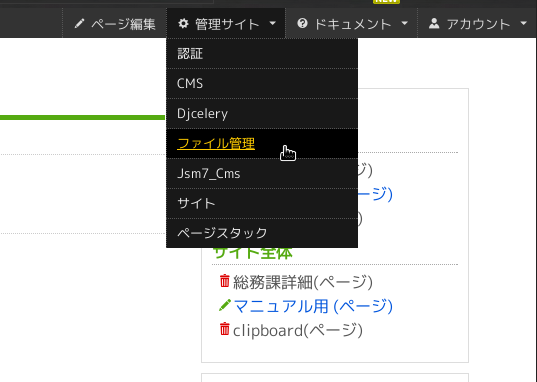Click clipboard(ページ) entry text
537x382 pixels.
[298, 330]
